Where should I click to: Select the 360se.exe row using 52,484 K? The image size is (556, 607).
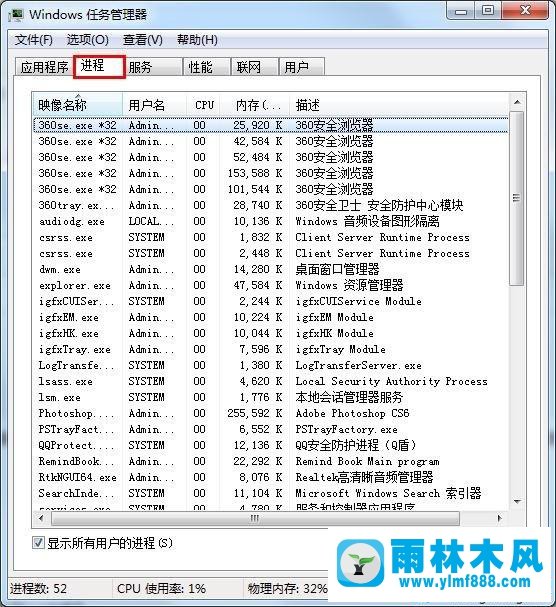271,157
